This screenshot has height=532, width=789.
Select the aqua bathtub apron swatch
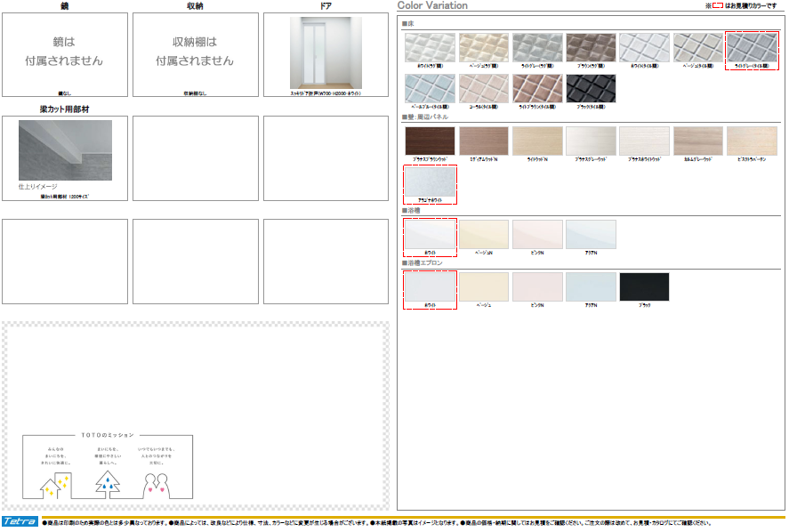coord(591,287)
